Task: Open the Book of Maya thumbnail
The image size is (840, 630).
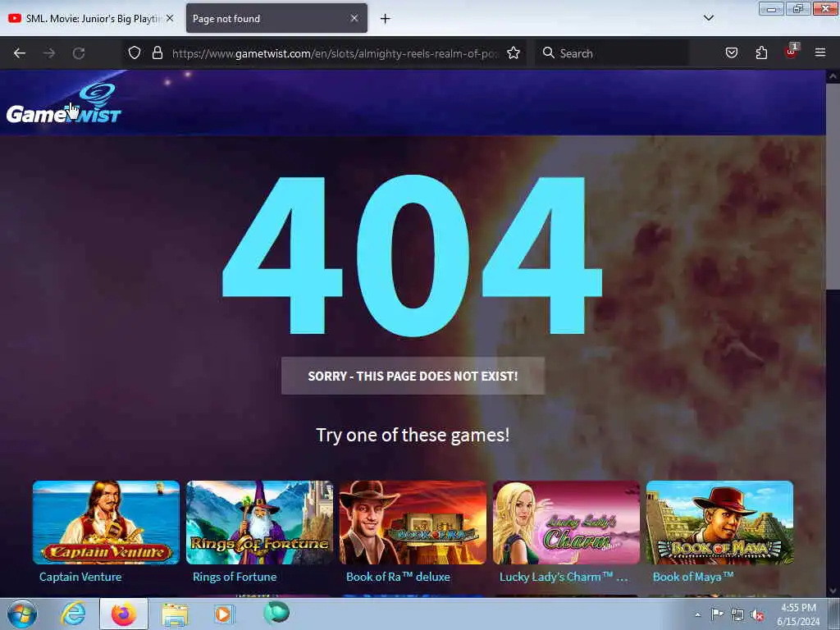Action: pos(719,523)
